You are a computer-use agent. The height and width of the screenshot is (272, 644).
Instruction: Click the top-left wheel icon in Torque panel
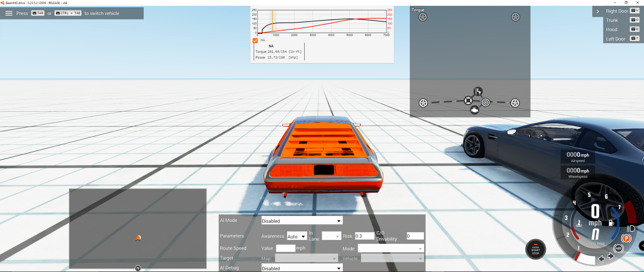pyautogui.click(x=423, y=17)
